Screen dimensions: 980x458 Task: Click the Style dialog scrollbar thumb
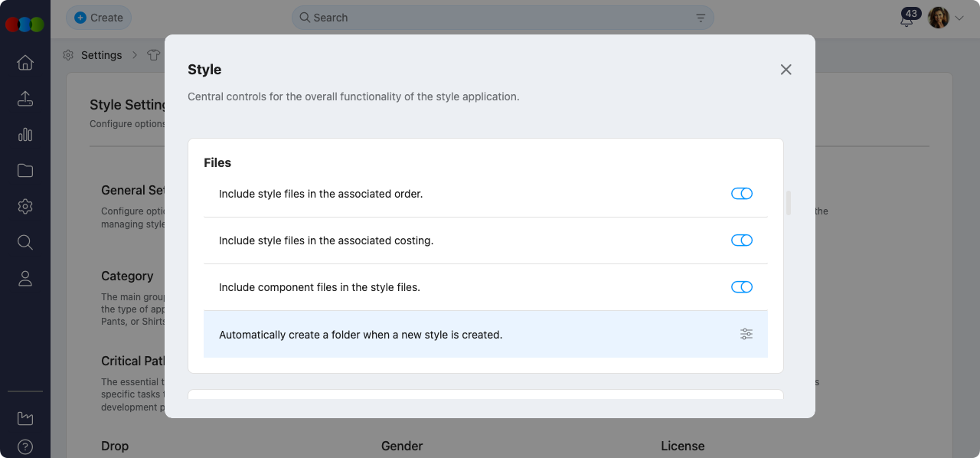789,203
